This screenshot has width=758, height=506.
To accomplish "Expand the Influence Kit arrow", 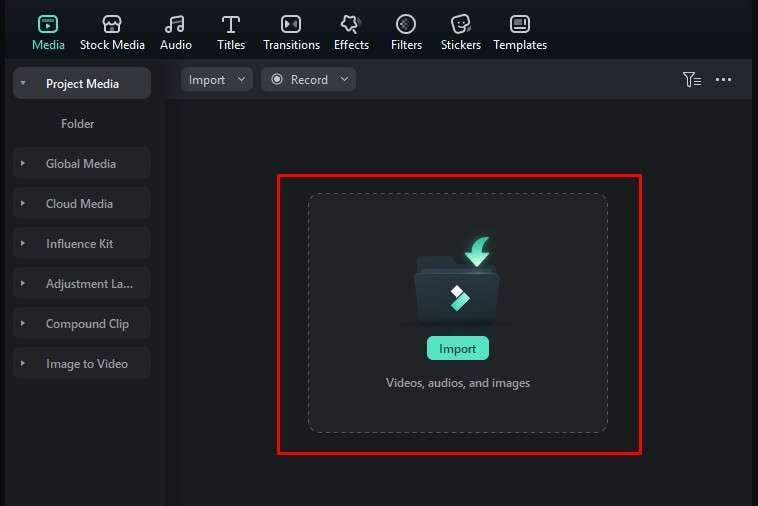I will pos(23,243).
